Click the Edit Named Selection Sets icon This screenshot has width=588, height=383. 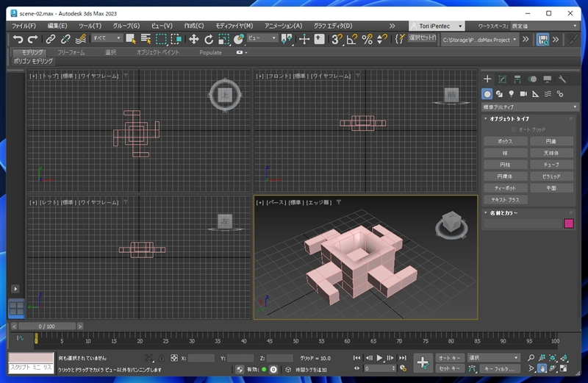pos(400,39)
